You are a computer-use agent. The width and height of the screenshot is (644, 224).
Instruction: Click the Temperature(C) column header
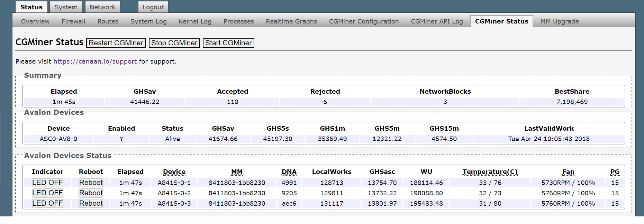490,172
